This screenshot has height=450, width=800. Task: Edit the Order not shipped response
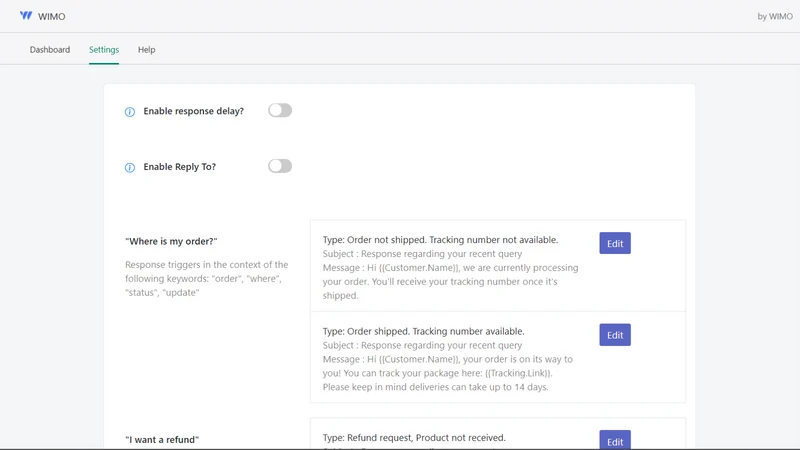pos(615,243)
